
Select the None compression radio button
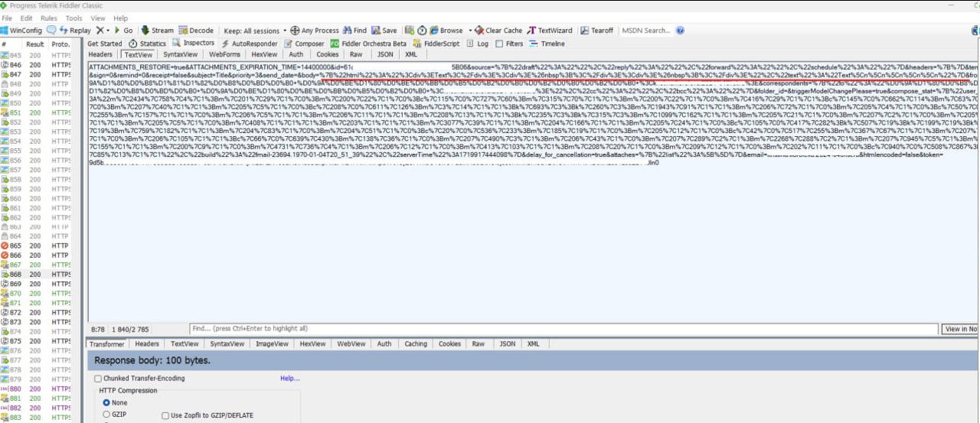[106, 402]
